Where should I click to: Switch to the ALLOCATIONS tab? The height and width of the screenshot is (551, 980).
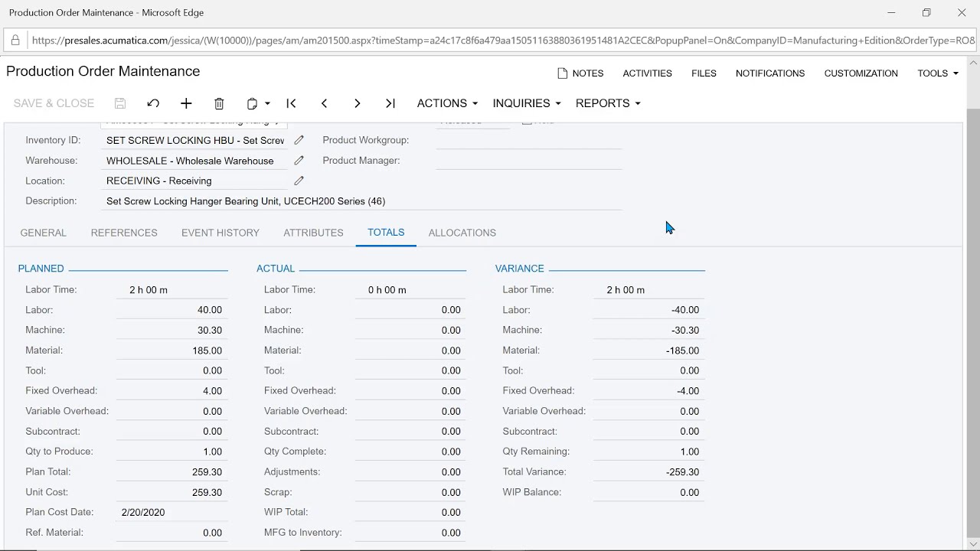pos(462,233)
